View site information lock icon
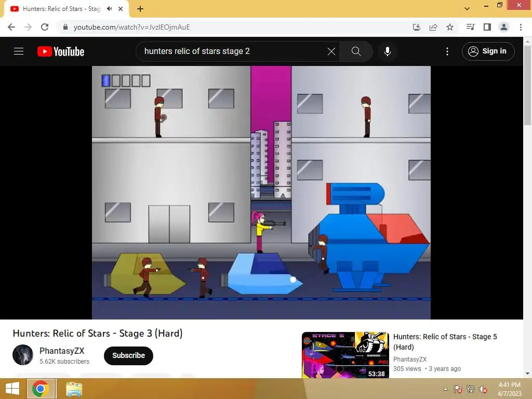532x399 pixels. tap(65, 27)
